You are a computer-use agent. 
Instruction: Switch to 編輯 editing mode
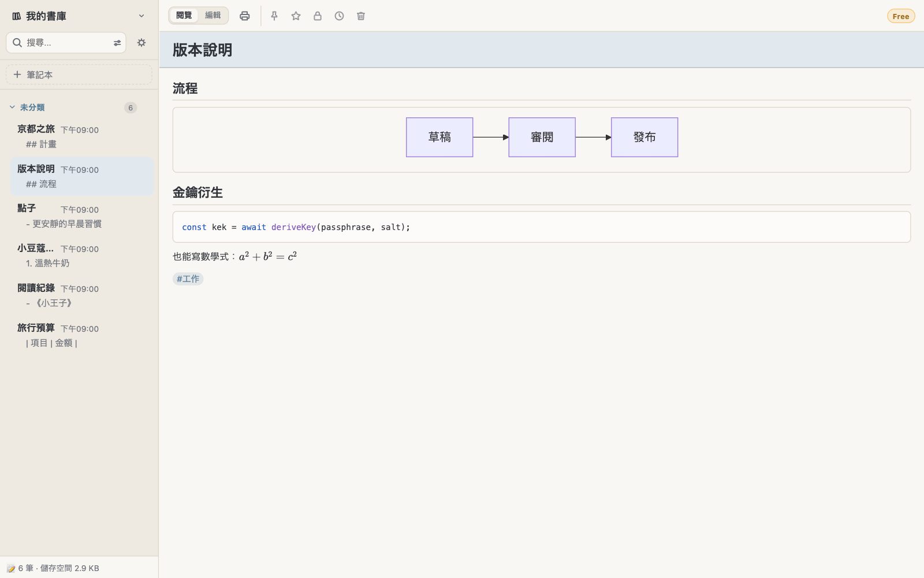point(213,16)
